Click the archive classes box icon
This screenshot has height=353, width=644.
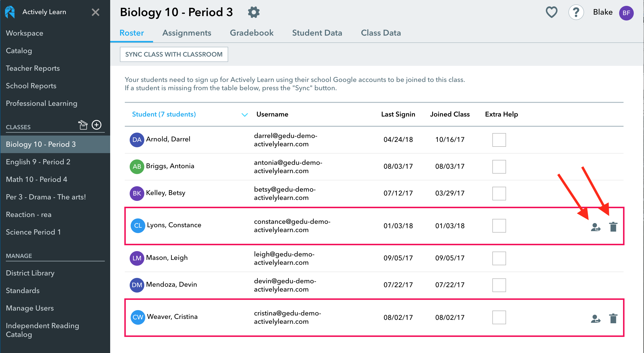[x=83, y=125]
